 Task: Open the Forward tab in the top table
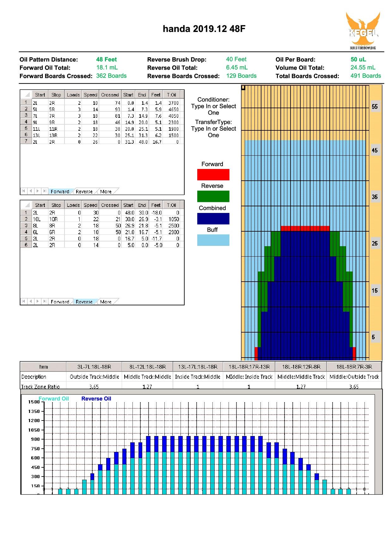60,191
